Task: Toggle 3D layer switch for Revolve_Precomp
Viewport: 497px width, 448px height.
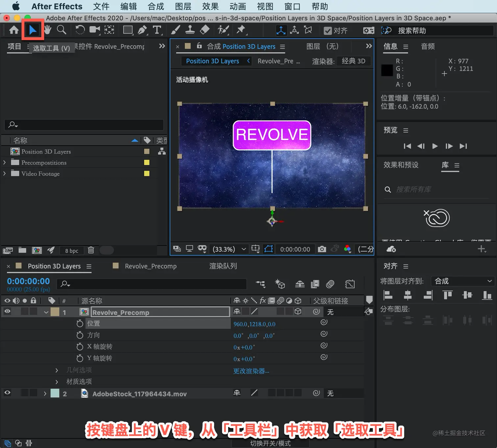Action: point(298,311)
